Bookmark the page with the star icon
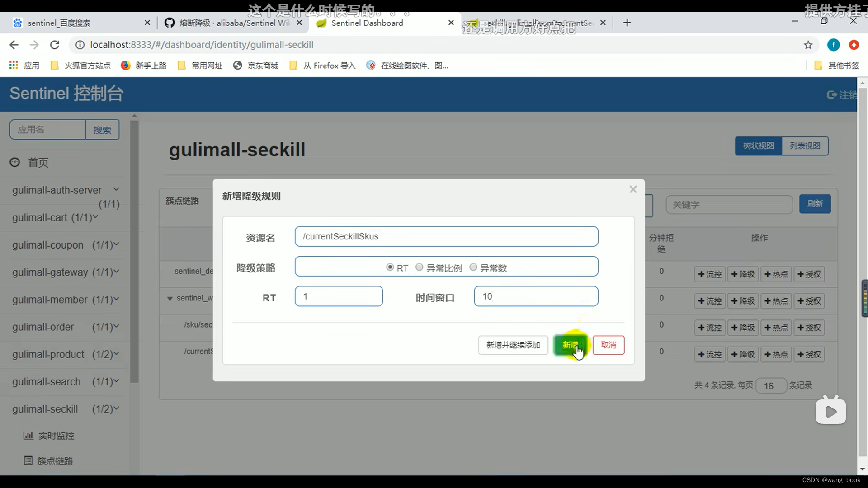The height and width of the screenshot is (488, 868). click(808, 45)
